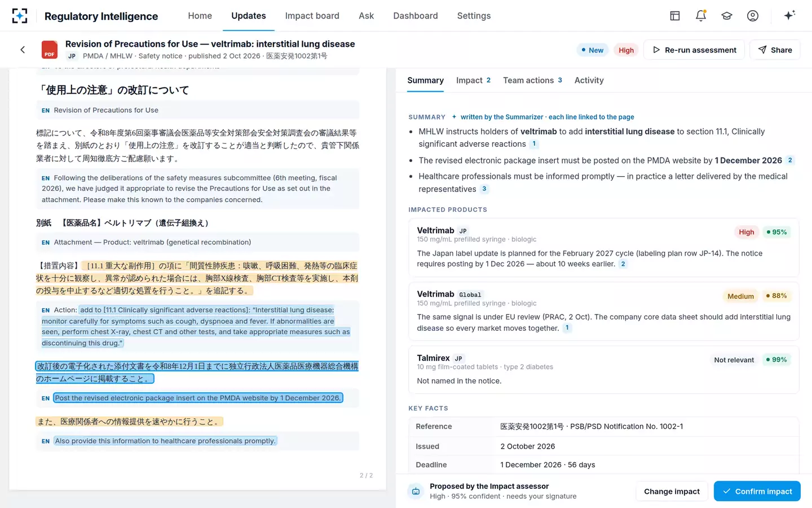Click the Impact assessor robot icon
This screenshot has width=812, height=508.
click(x=416, y=491)
